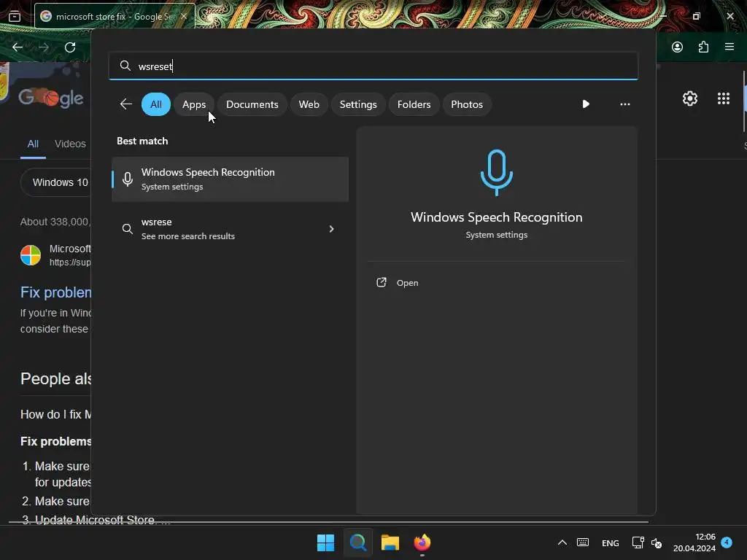Click Open in the preview pane

pos(407,283)
